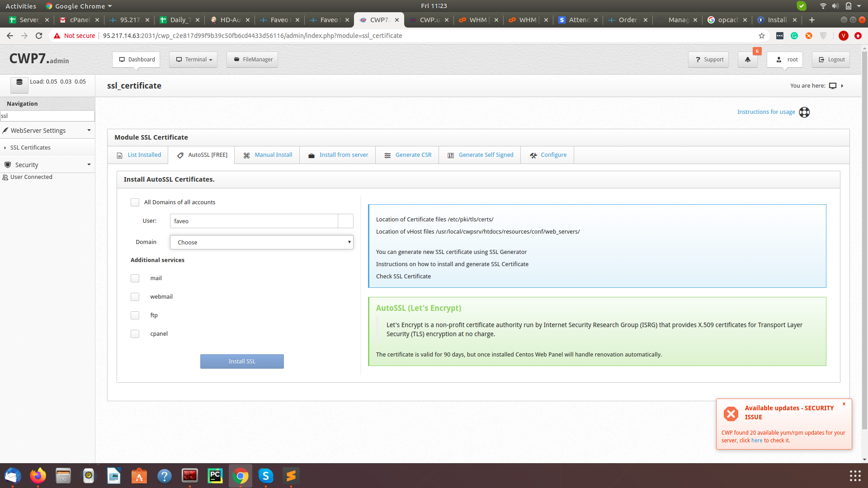Screen dimensions: 868x488
Task: Open Firefox from the dock
Action: pyautogui.click(x=38, y=476)
